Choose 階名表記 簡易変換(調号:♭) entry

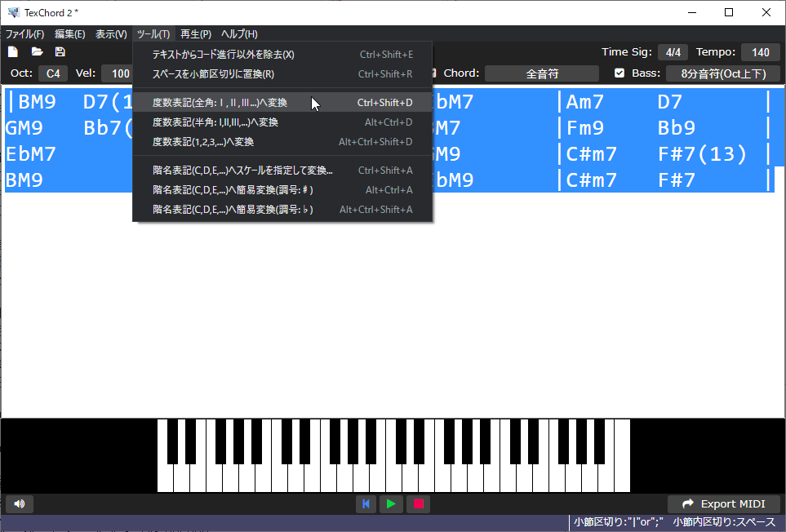point(282,210)
